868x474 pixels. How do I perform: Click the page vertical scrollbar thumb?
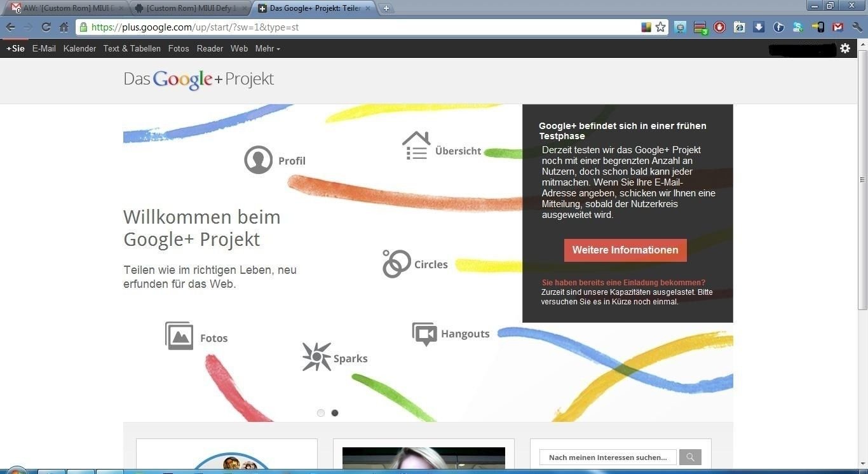862,180
